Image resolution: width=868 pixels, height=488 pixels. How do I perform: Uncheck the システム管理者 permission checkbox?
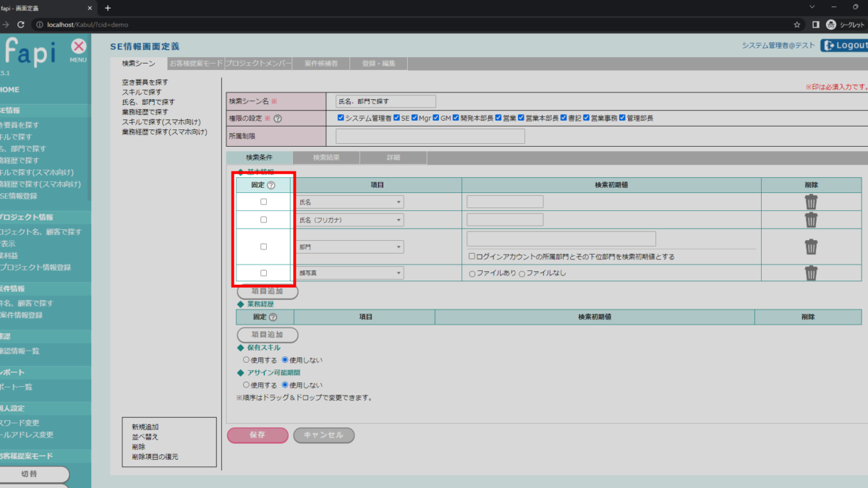[341, 118]
